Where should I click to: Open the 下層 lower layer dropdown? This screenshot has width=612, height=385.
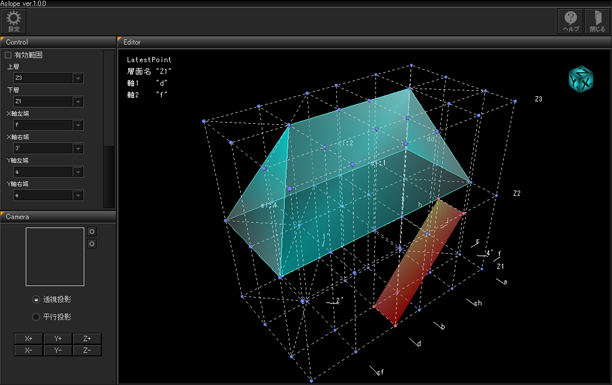pos(48,102)
